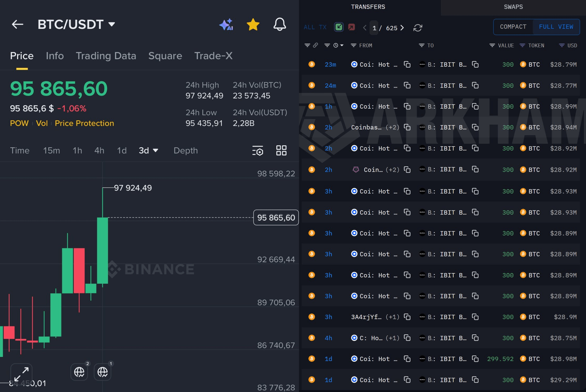Image resolution: width=586 pixels, height=392 pixels.
Task: Open chart settings icon beside Depth
Action: pyautogui.click(x=258, y=151)
